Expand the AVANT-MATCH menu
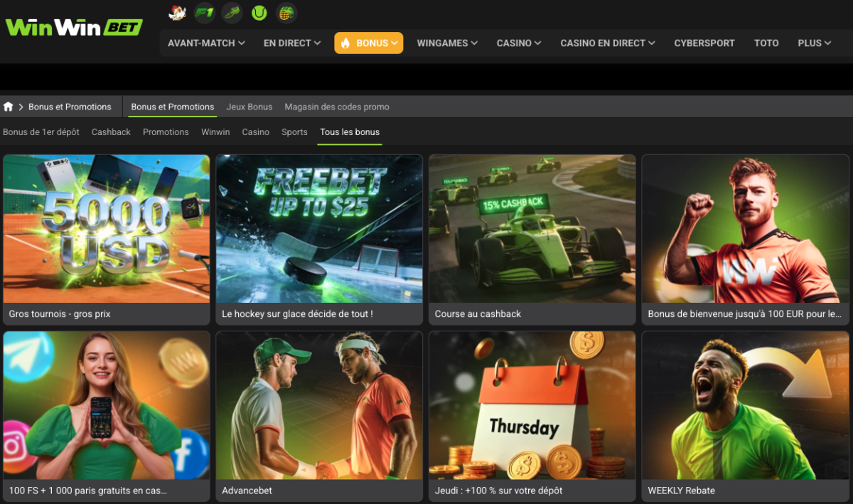Image resolution: width=853 pixels, height=504 pixels. [x=206, y=43]
